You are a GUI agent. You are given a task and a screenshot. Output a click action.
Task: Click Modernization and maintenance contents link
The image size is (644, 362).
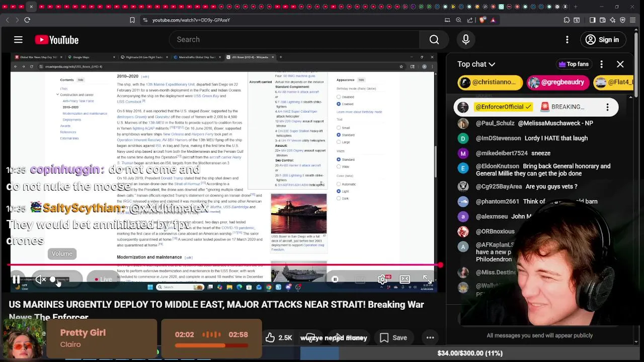click(85, 114)
